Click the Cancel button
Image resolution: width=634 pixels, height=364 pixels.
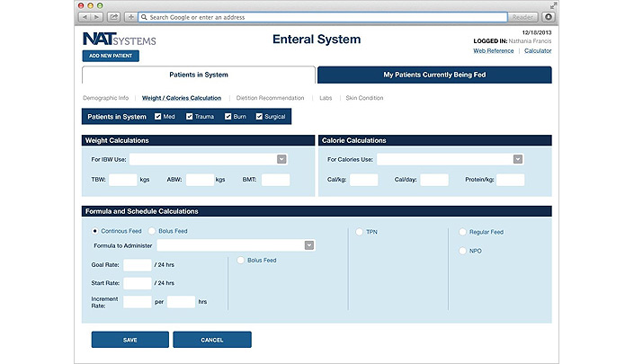pos(212,340)
